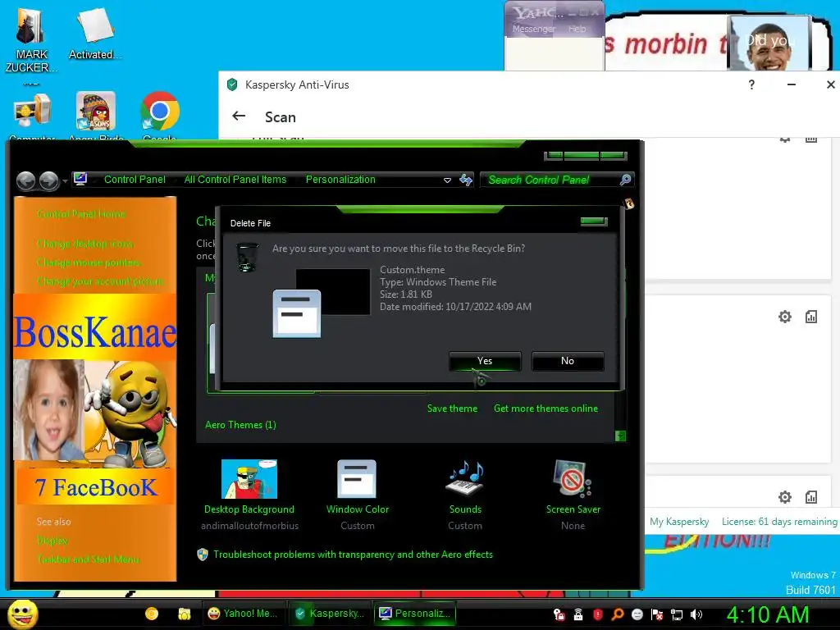Click the Recycle Bin icon in Delete File dialog
The width and height of the screenshot is (840, 630).
(x=248, y=257)
